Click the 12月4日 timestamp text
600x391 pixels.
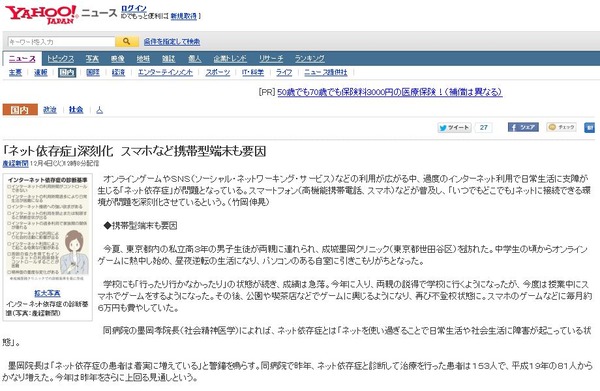coord(64,163)
